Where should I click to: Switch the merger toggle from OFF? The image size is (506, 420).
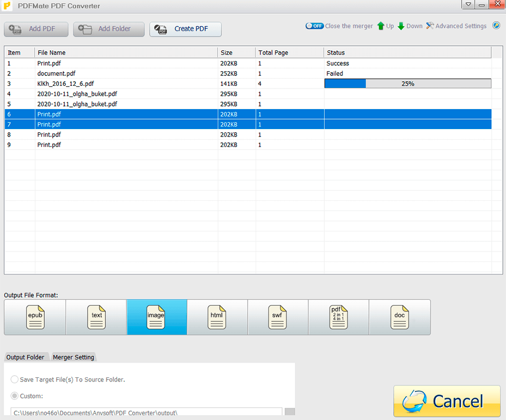tap(315, 25)
